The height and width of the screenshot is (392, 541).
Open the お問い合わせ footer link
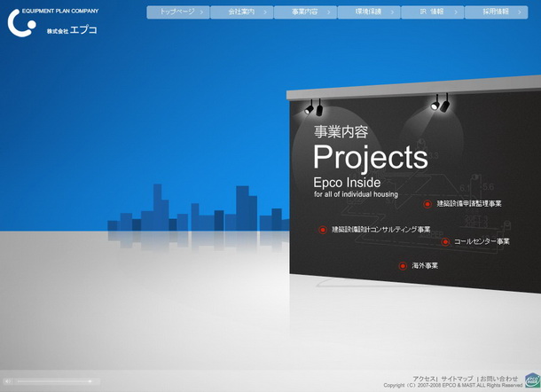pyautogui.click(x=499, y=378)
